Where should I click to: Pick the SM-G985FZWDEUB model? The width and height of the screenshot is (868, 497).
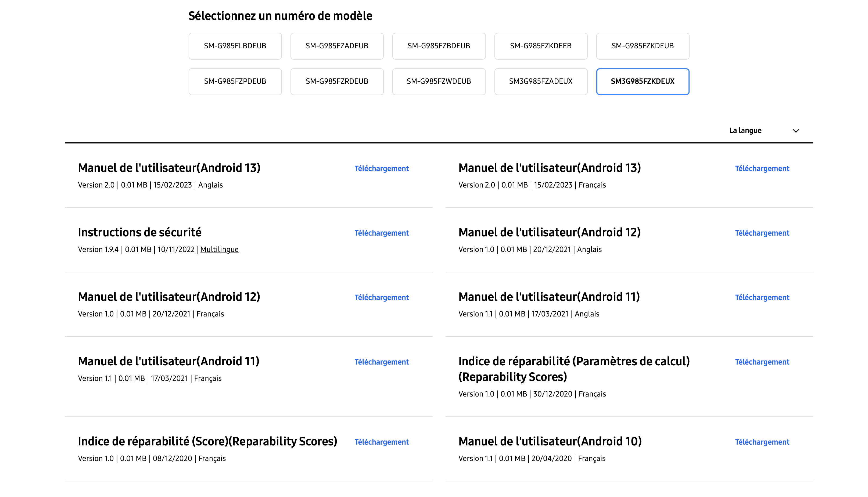pos(439,82)
